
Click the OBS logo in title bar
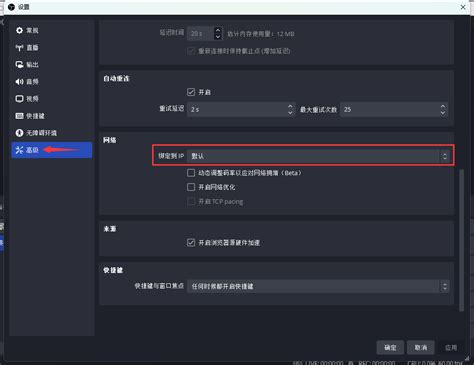point(11,7)
